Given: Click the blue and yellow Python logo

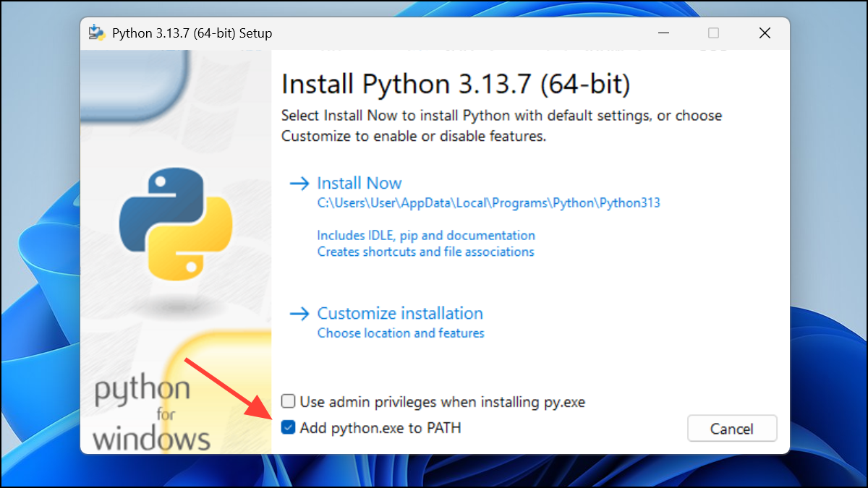Looking at the screenshot, I should (176, 224).
